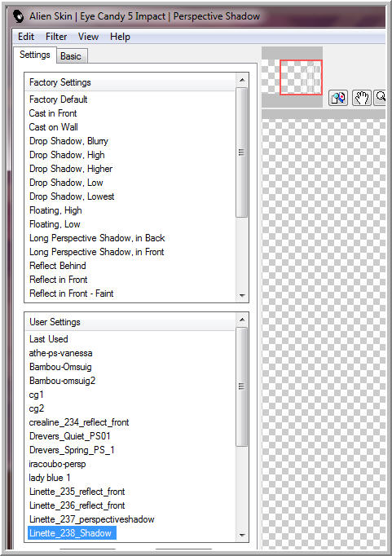Open the Help menu
This screenshot has height=556, width=392.
pos(120,37)
